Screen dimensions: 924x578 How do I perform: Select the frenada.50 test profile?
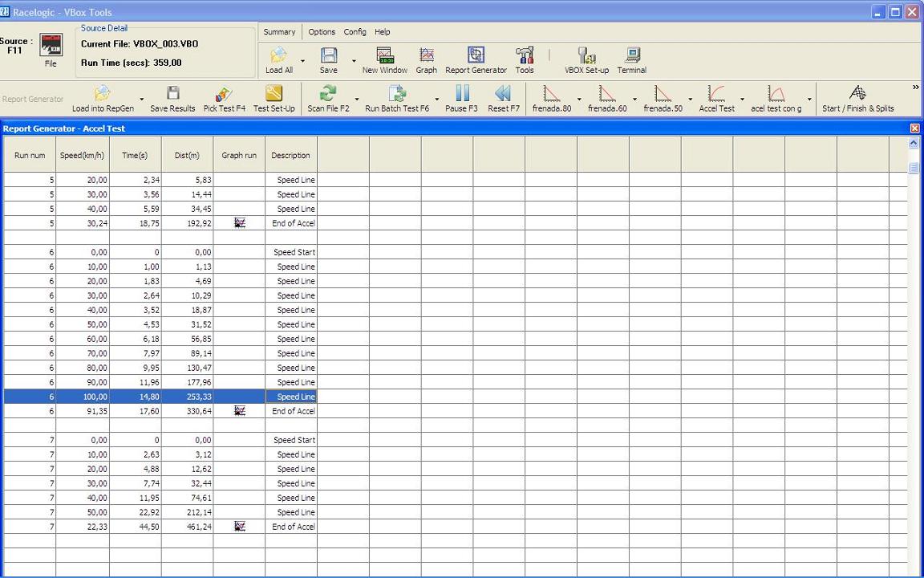663,99
